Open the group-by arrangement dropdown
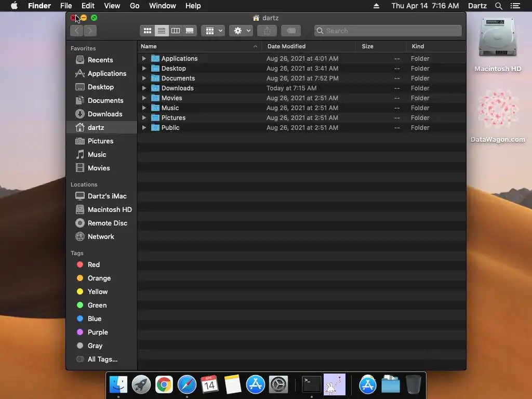 pos(213,31)
